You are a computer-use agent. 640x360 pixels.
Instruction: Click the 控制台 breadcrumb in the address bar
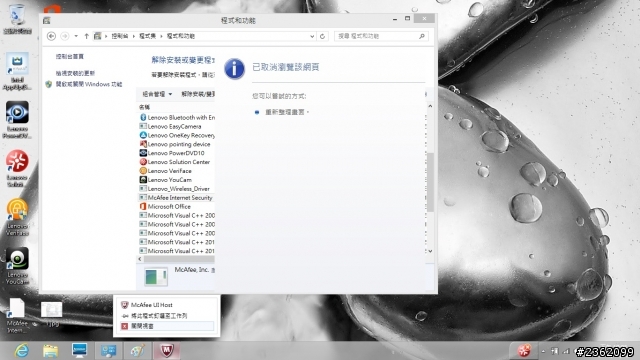click(x=120, y=36)
